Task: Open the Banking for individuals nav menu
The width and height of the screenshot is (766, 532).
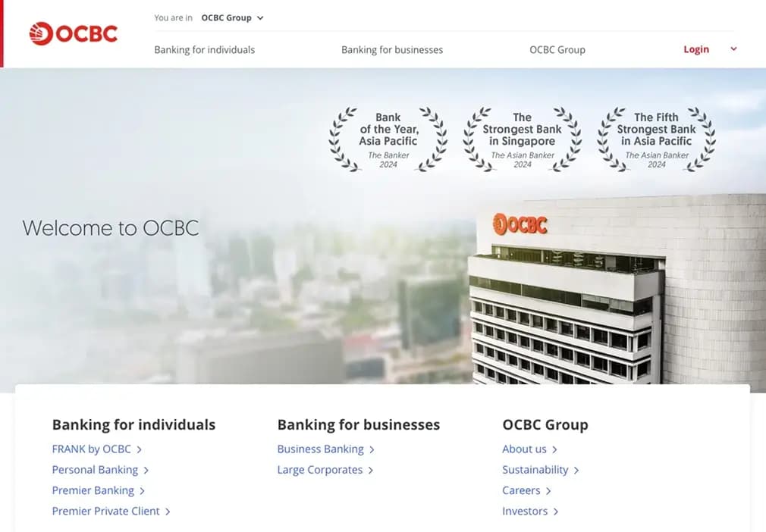Action: tap(205, 50)
